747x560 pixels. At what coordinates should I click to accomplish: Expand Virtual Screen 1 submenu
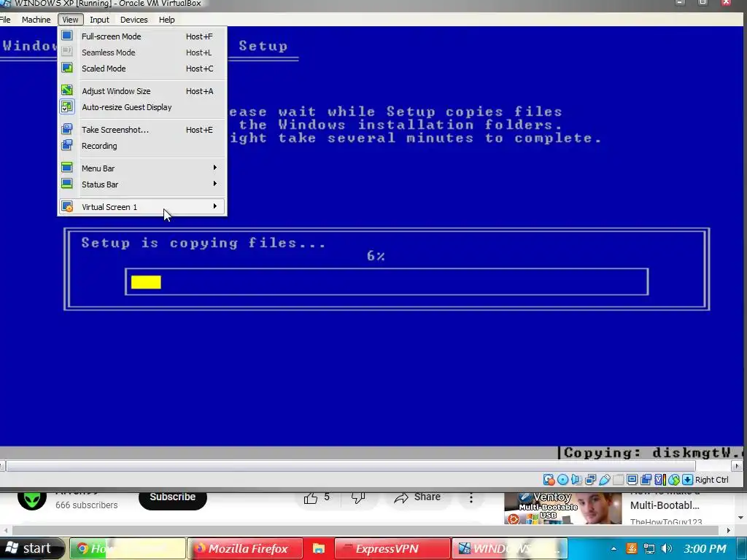(x=142, y=206)
